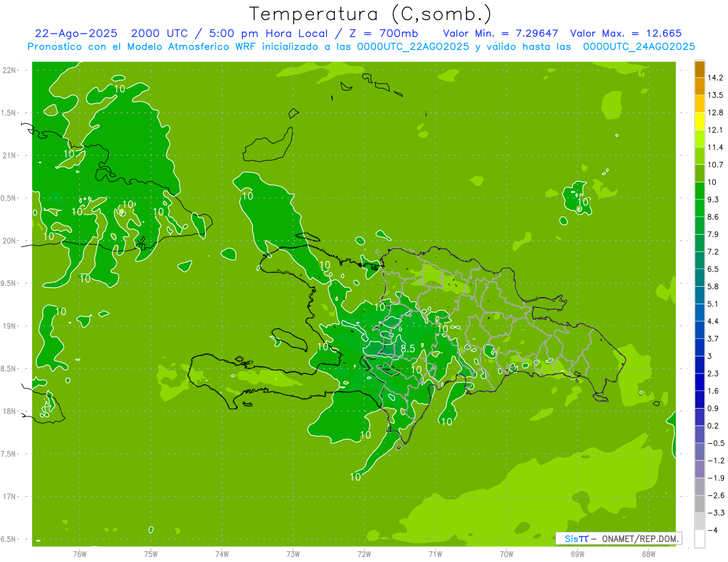The height and width of the screenshot is (562, 728).
Task: Click the '7.9' colorbar value
Action: pos(713,234)
